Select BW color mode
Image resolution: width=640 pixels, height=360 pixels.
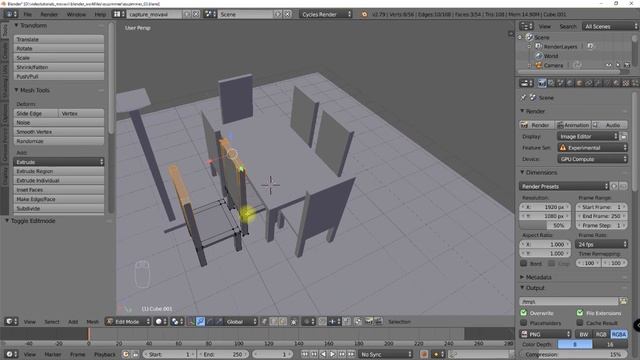(584, 334)
